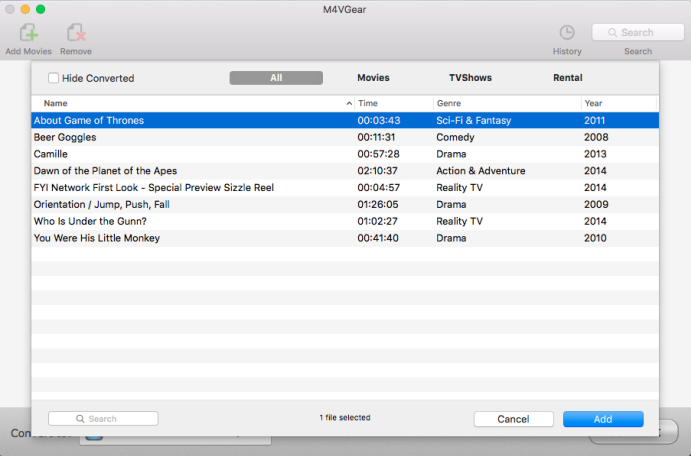The image size is (691, 456).
Task: Switch to the TVShows tab
Action: point(470,78)
